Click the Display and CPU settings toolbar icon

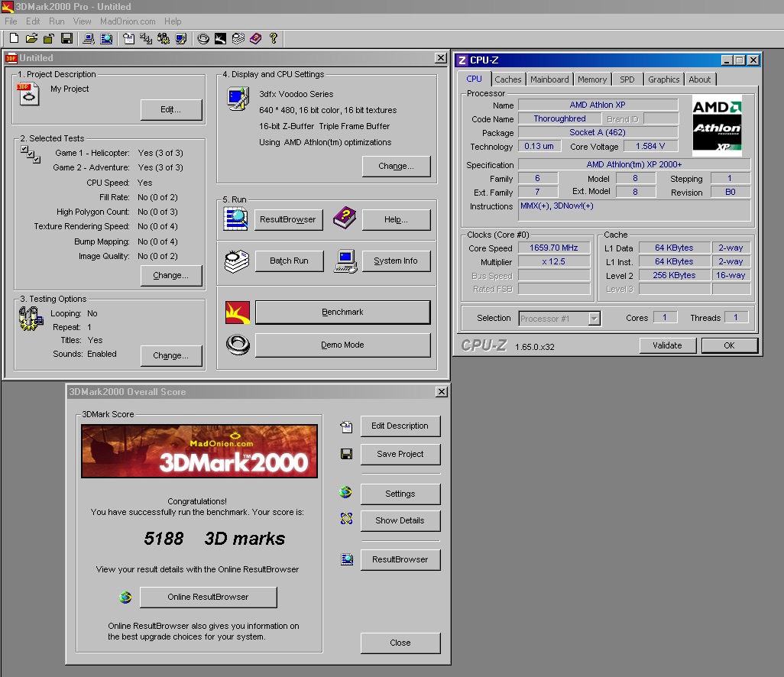click(181, 38)
